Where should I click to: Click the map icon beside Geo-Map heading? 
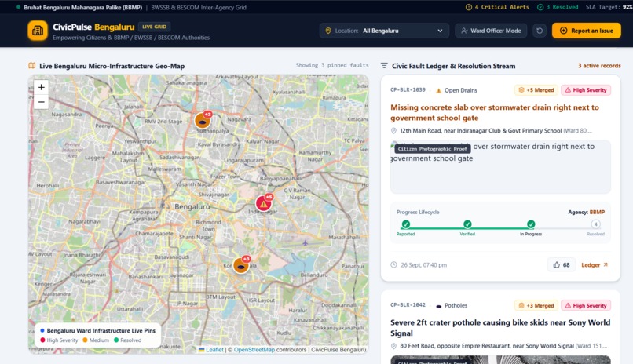(x=32, y=66)
